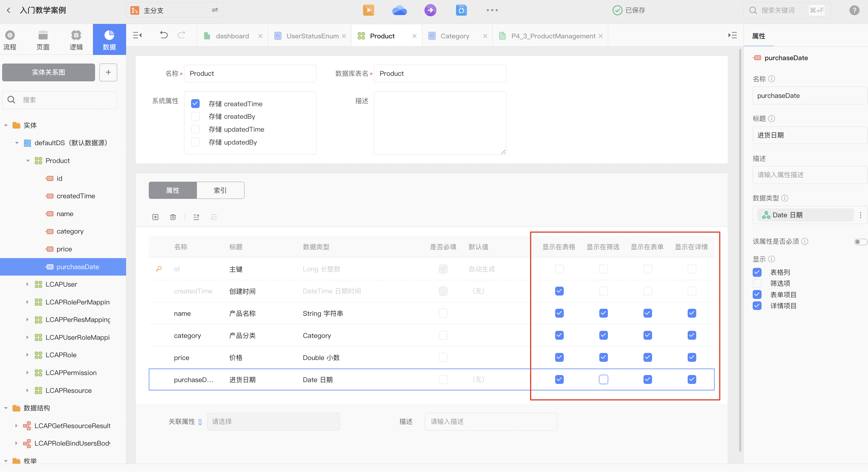Image resolution: width=868 pixels, height=472 pixels.
Task: Toggle the 该属性是否必须 switch
Action: pyautogui.click(x=860, y=242)
